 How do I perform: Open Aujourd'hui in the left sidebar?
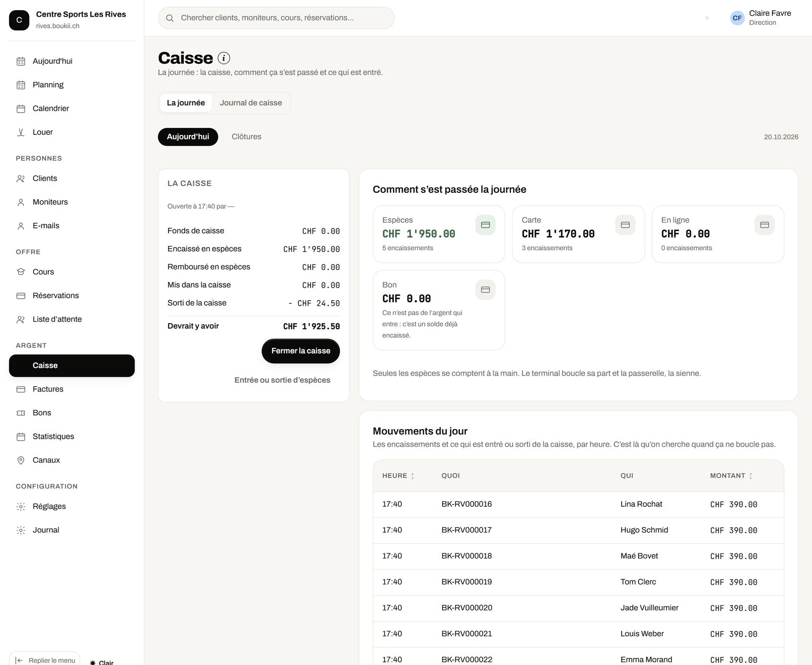[72, 61]
